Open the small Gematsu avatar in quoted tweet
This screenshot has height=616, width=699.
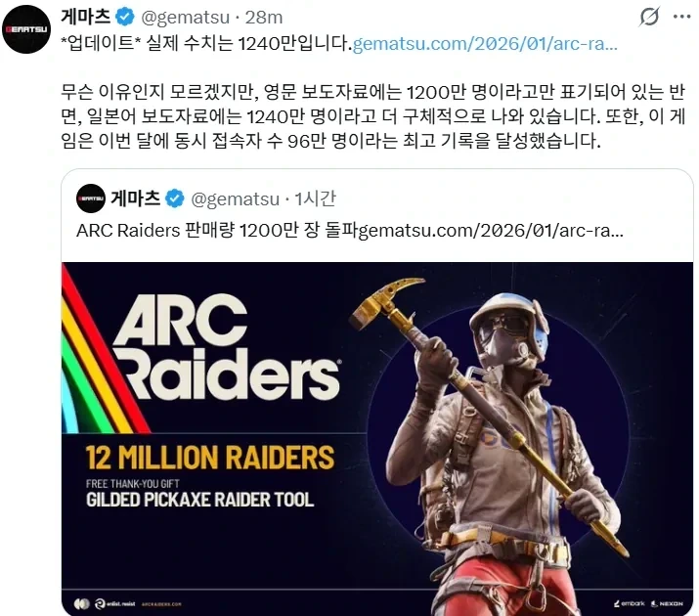pyautogui.click(x=91, y=198)
